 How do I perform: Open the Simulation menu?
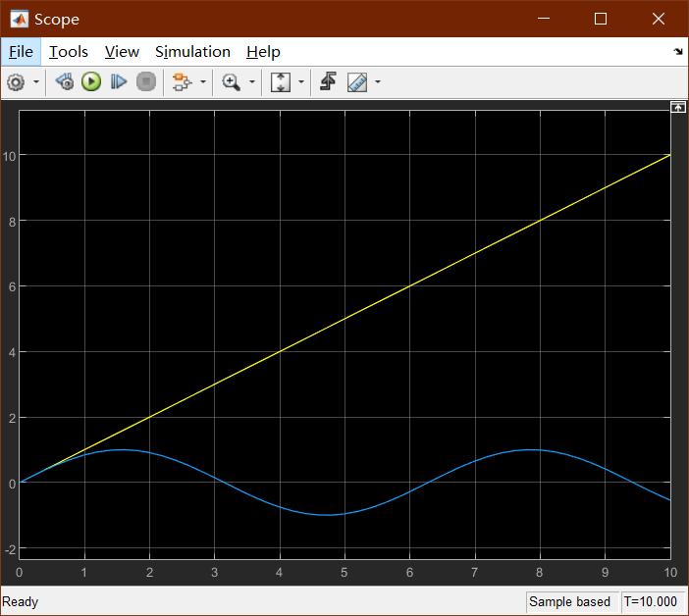point(192,52)
